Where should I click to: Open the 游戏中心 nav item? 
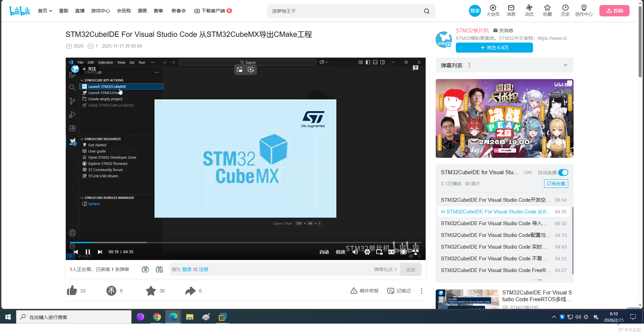(x=100, y=11)
